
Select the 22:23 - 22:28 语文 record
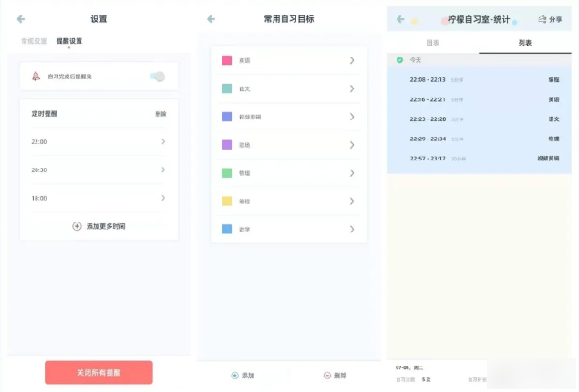479,119
